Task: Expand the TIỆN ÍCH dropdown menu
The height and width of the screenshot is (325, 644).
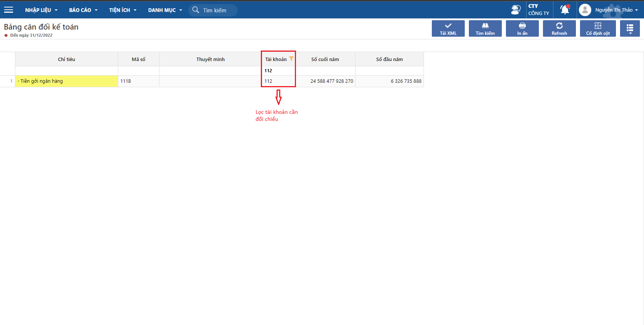Action: pyautogui.click(x=123, y=10)
